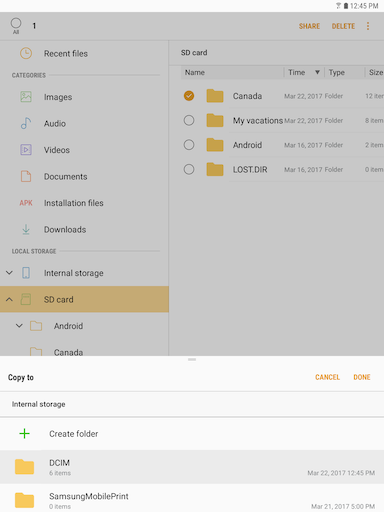Screen dimensions: 384x512
Task: Click the Recent files clock icon
Action: (26, 53)
